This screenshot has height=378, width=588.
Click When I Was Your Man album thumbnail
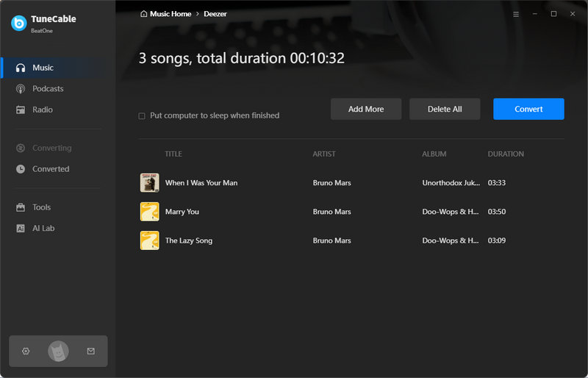(x=150, y=183)
